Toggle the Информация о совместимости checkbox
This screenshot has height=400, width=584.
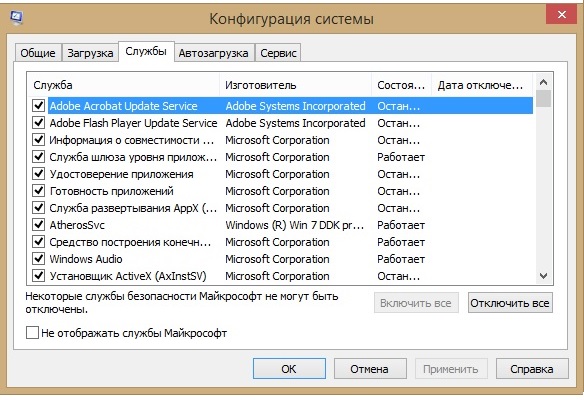point(38,140)
